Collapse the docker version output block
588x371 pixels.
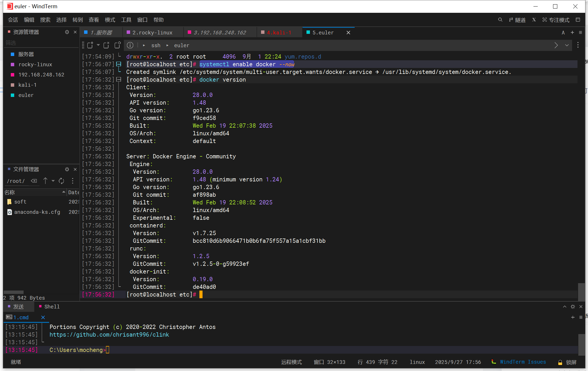coord(119,79)
